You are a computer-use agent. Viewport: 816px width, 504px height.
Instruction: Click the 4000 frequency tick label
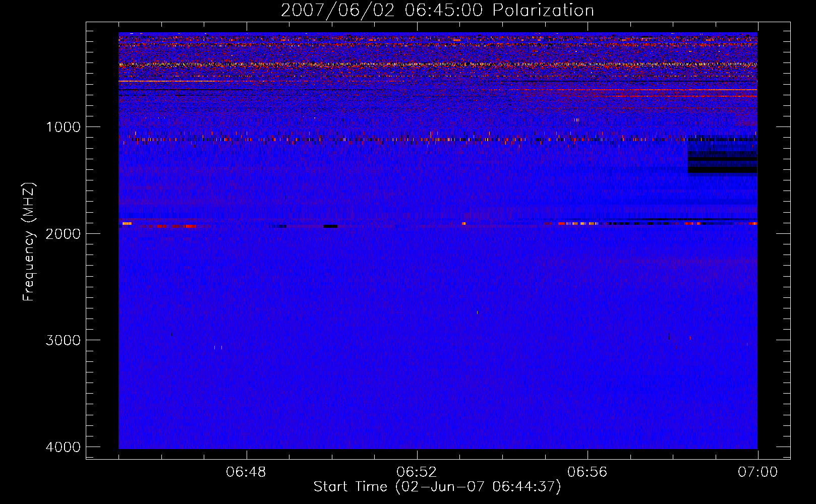[x=63, y=447]
